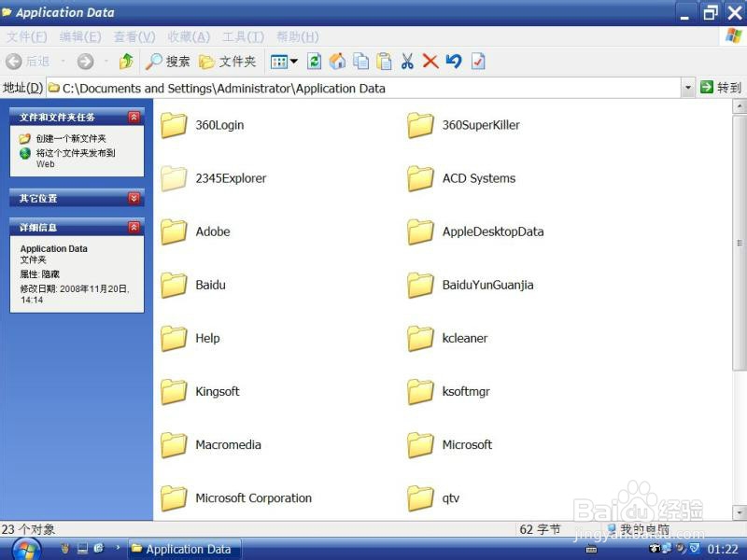Screen dimensions: 747x560
Task: Select the AppleDesktopData folder icon
Action: 420,231
